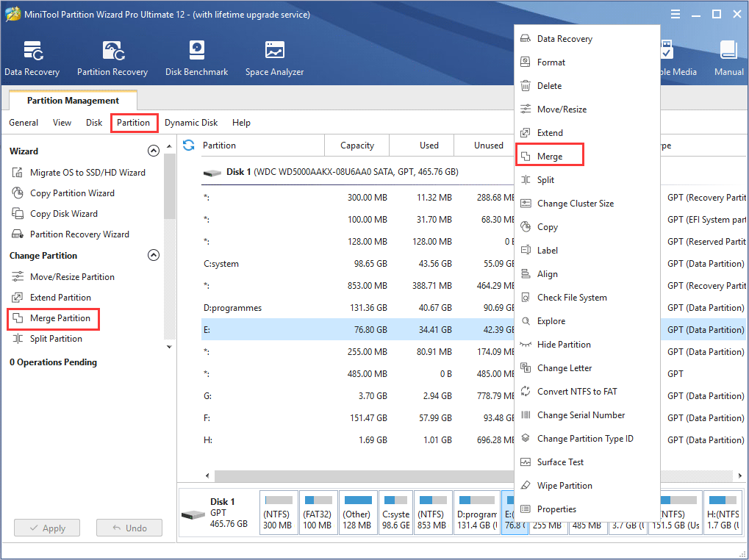Open the Dynamic Disk menu
This screenshot has width=749, height=560.
[x=190, y=123]
